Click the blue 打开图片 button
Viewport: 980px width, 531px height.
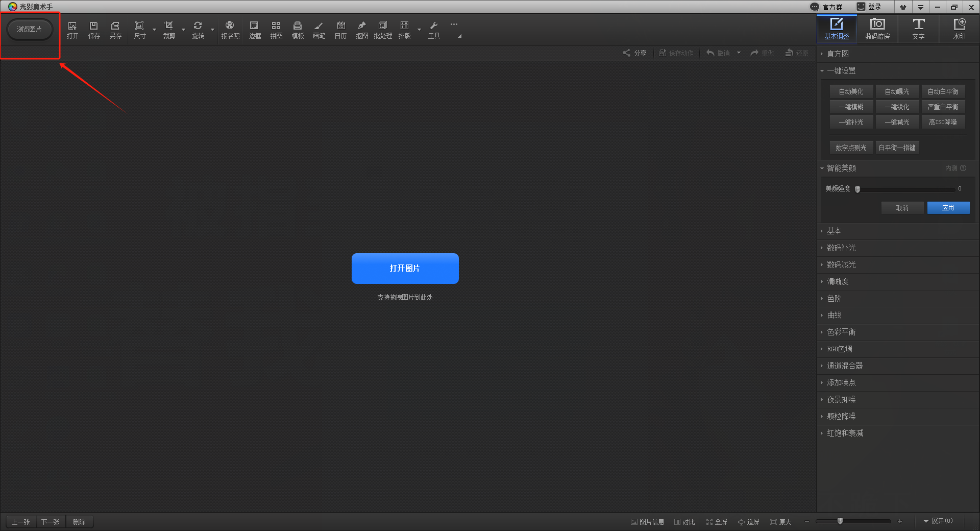click(x=405, y=269)
